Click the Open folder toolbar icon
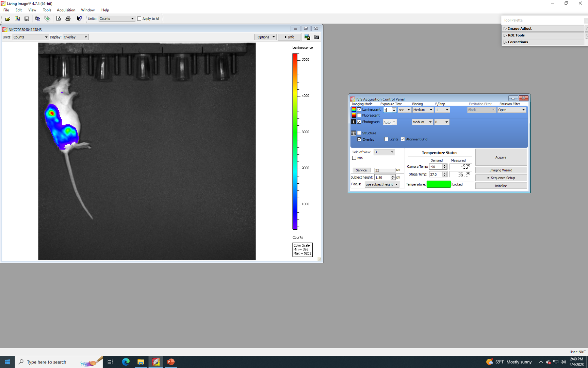This screenshot has width=588, height=368. tap(7, 19)
